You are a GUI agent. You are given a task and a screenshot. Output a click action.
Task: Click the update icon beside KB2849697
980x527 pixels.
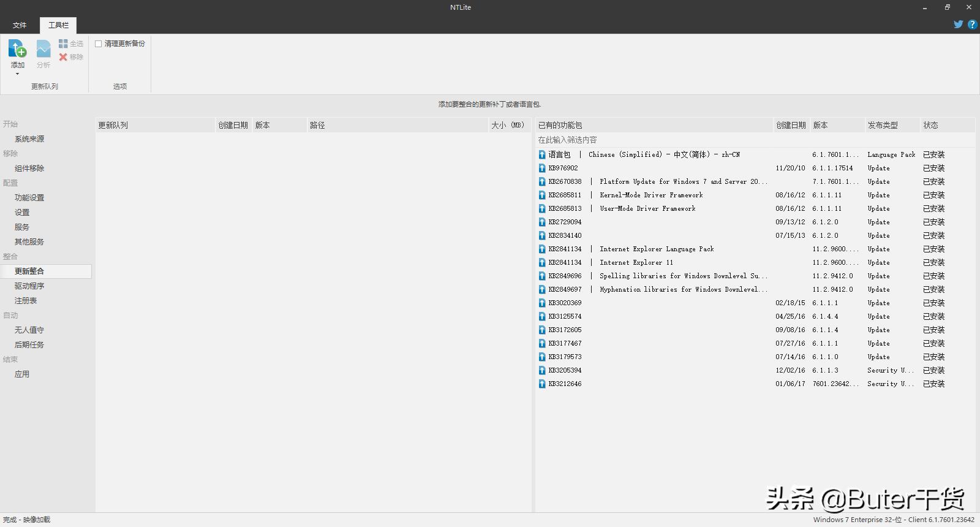click(542, 289)
